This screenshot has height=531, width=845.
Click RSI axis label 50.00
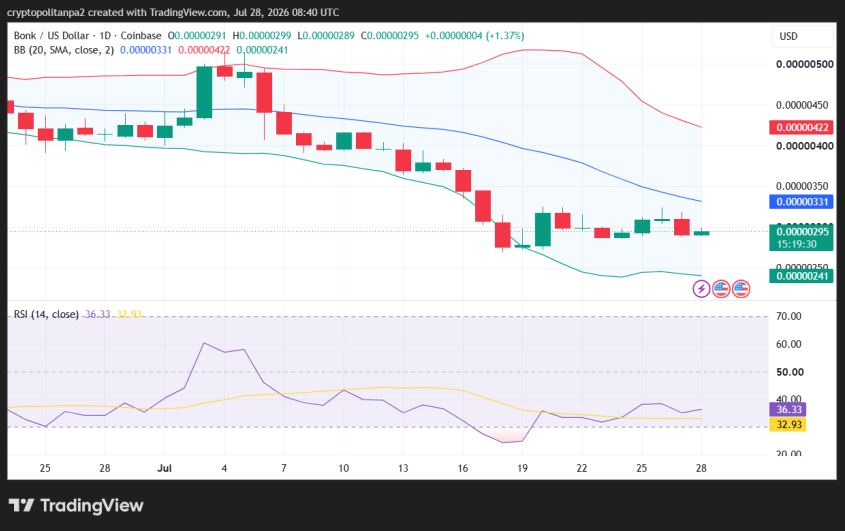pyautogui.click(x=789, y=372)
